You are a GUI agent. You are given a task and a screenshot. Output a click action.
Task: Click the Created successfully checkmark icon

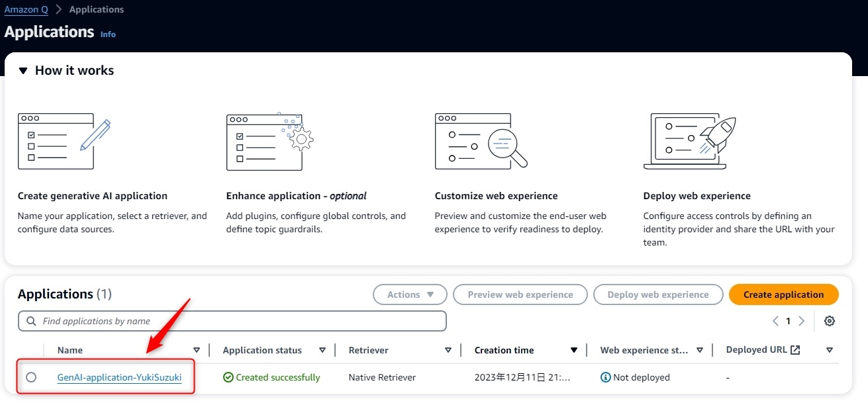click(228, 377)
